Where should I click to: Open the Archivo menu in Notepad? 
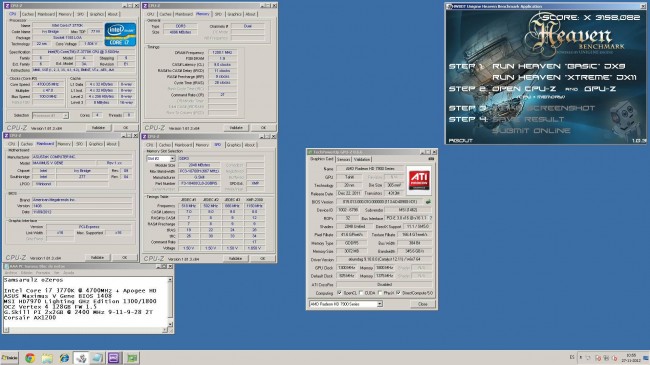11,273
